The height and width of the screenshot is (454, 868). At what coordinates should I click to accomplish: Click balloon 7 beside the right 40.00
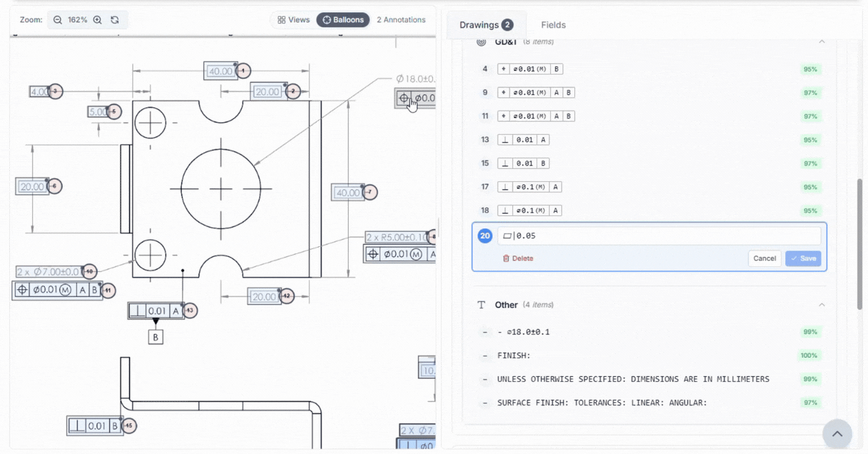coord(370,192)
